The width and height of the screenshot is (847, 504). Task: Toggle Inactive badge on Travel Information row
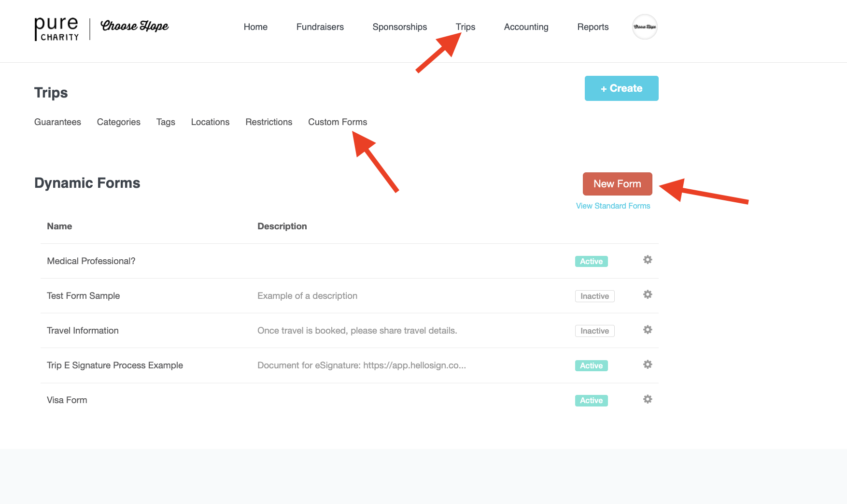pyautogui.click(x=594, y=331)
